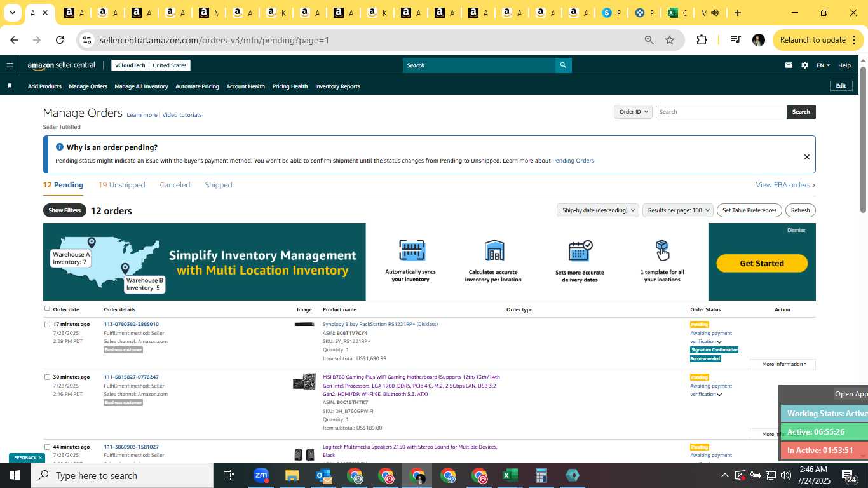The image size is (868, 488).
Task: Click the Show Filters button
Action: click(65, 210)
